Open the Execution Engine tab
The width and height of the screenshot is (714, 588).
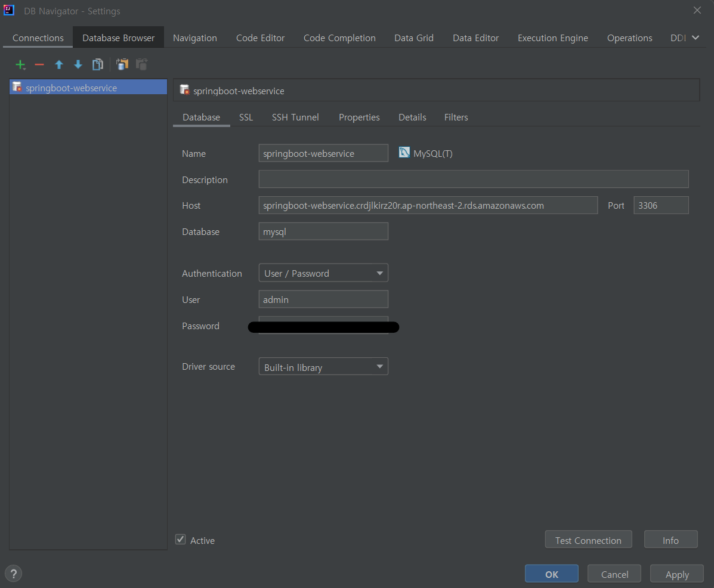pyautogui.click(x=553, y=38)
